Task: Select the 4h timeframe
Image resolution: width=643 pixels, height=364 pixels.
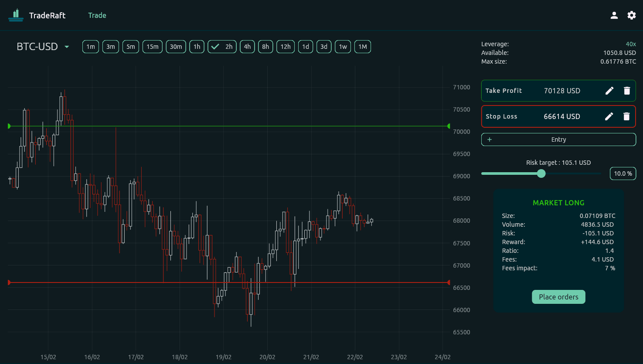Action: point(247,47)
